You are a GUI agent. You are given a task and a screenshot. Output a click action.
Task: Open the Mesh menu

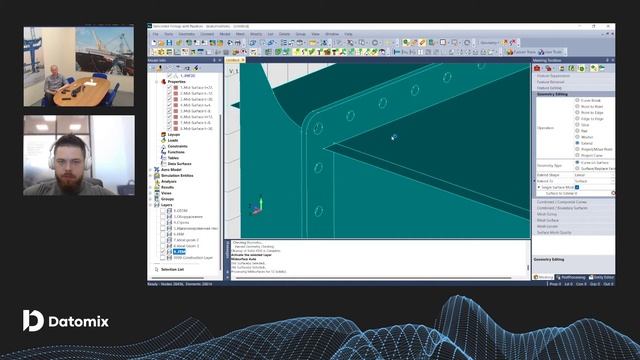(240, 34)
